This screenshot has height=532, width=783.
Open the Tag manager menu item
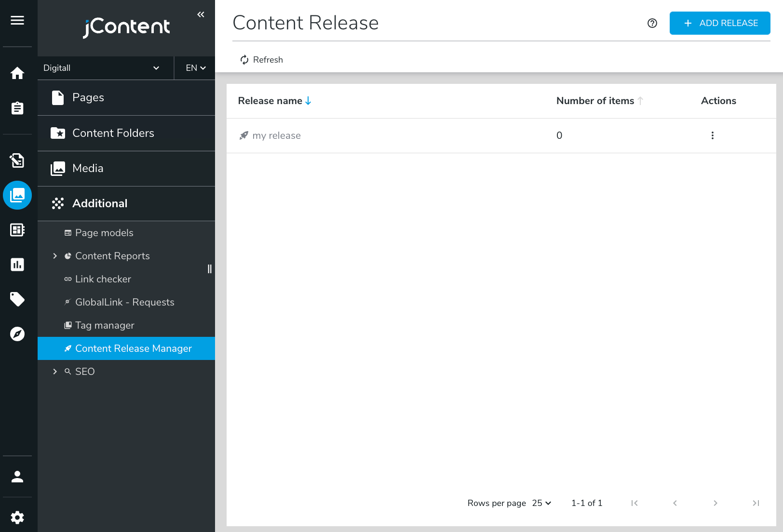pos(105,325)
